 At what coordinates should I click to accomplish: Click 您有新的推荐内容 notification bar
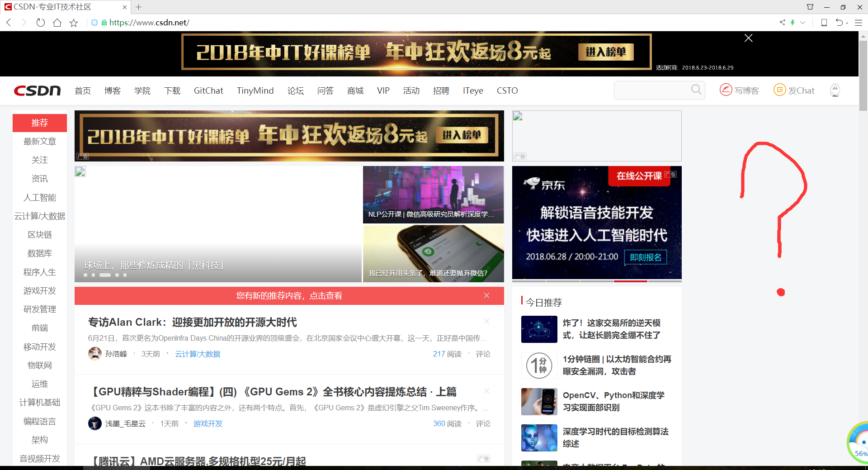click(x=289, y=296)
